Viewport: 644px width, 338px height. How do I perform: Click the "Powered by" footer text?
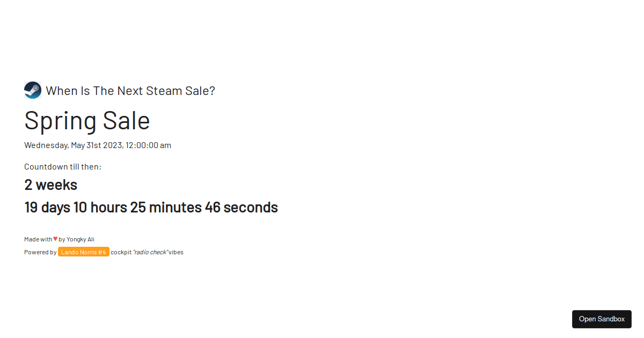40,252
